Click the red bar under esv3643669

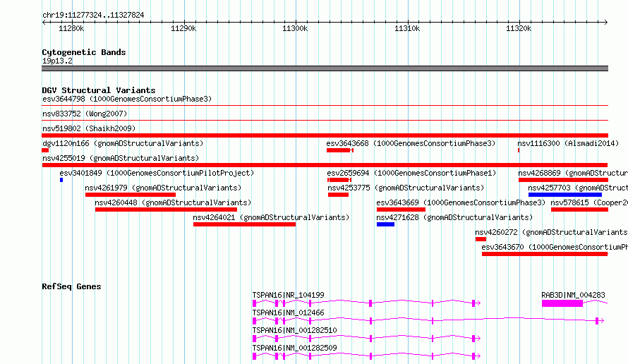[x=401, y=210]
